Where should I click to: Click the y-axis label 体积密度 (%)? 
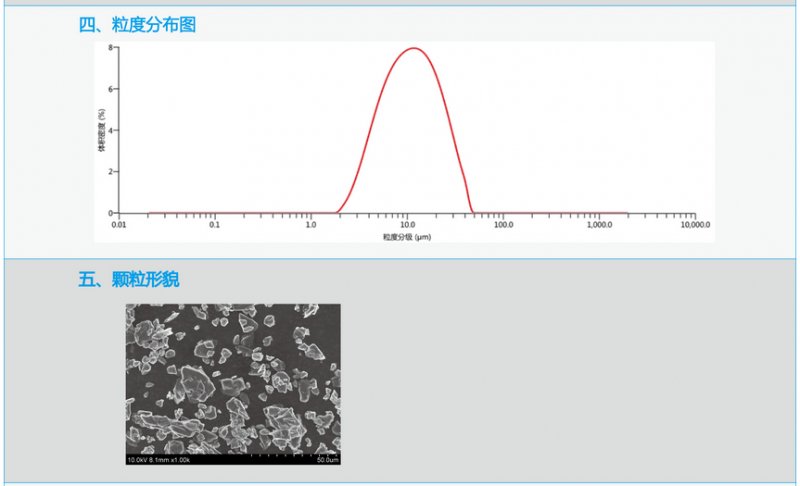[x=102, y=130]
